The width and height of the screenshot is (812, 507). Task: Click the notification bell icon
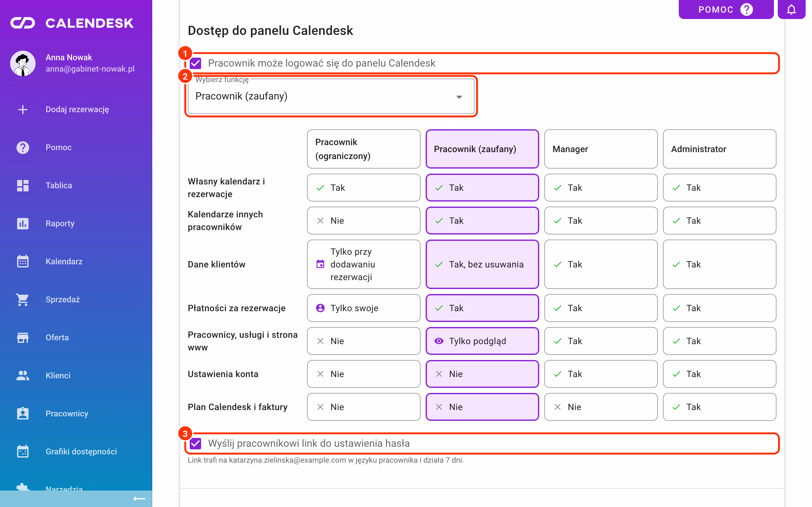[x=791, y=10]
